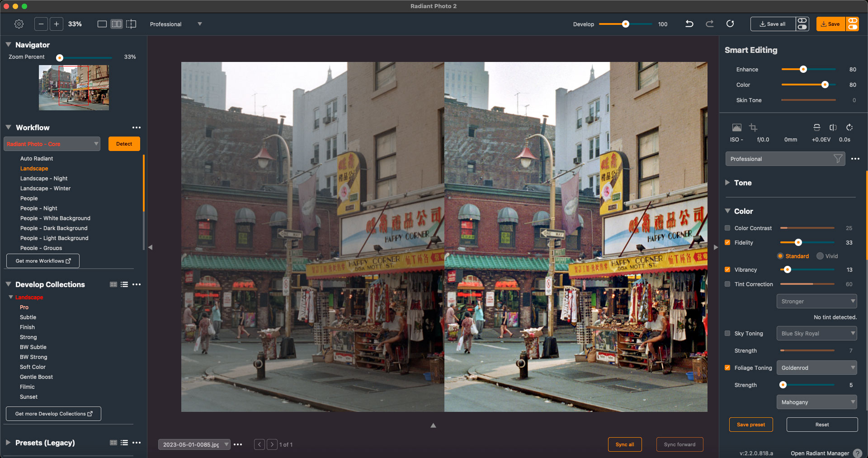Open settings with the gear icon
This screenshot has width=868, height=458.
coord(19,24)
